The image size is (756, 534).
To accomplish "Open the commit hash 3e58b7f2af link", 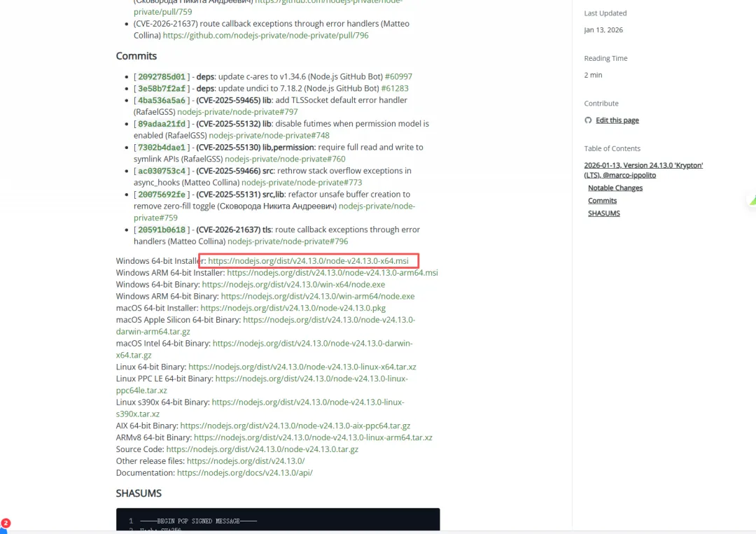I will 162,89.
